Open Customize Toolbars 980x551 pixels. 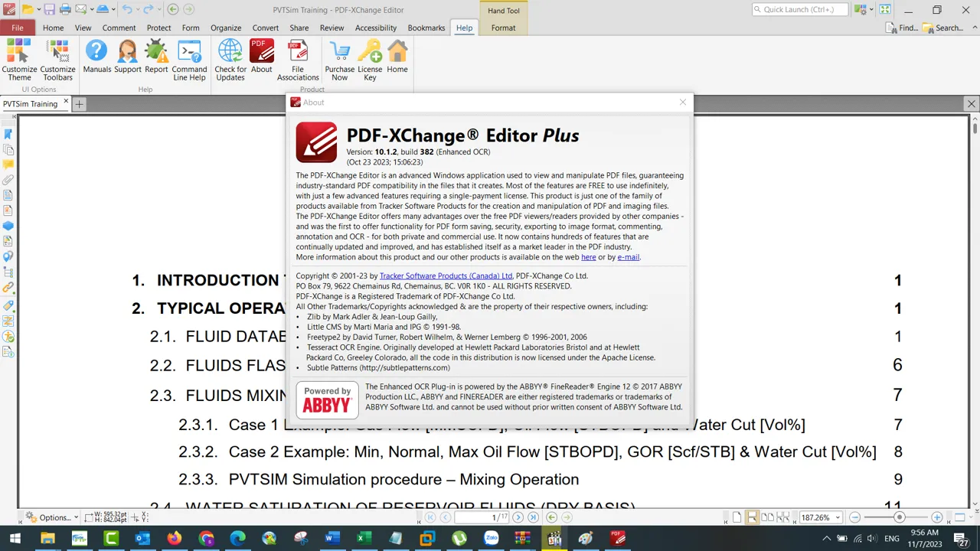point(57,60)
